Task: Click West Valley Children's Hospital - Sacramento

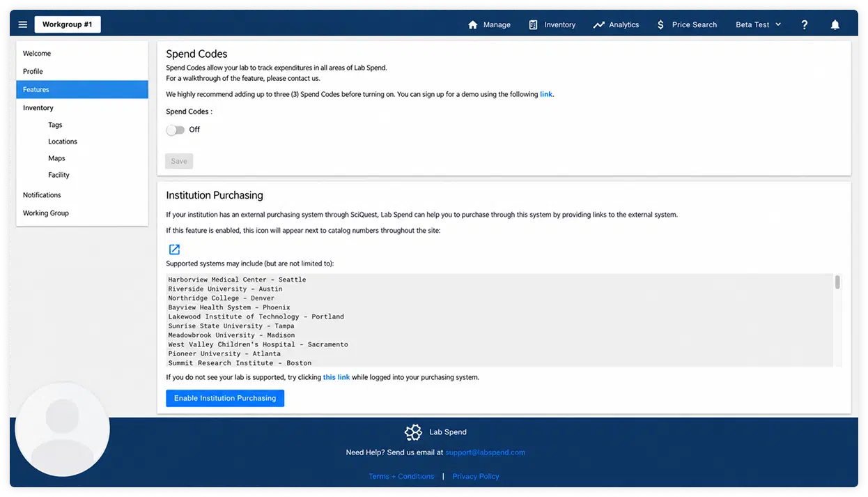Action: click(258, 344)
